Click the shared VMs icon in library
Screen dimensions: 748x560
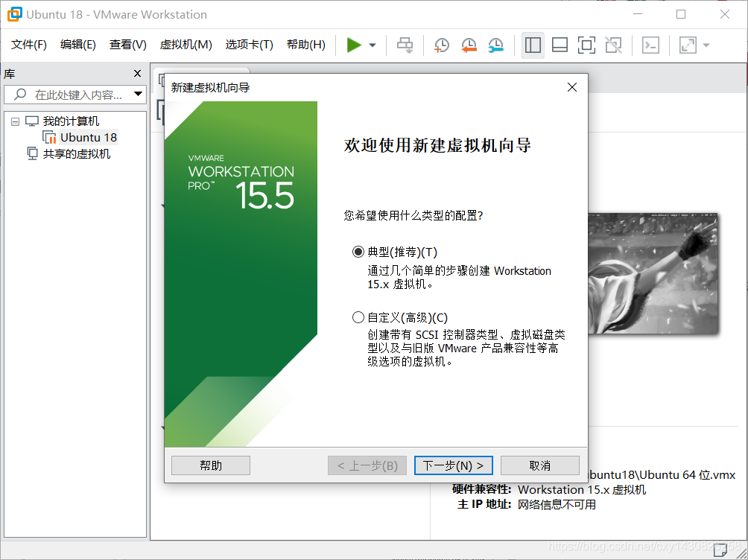pyautogui.click(x=32, y=153)
